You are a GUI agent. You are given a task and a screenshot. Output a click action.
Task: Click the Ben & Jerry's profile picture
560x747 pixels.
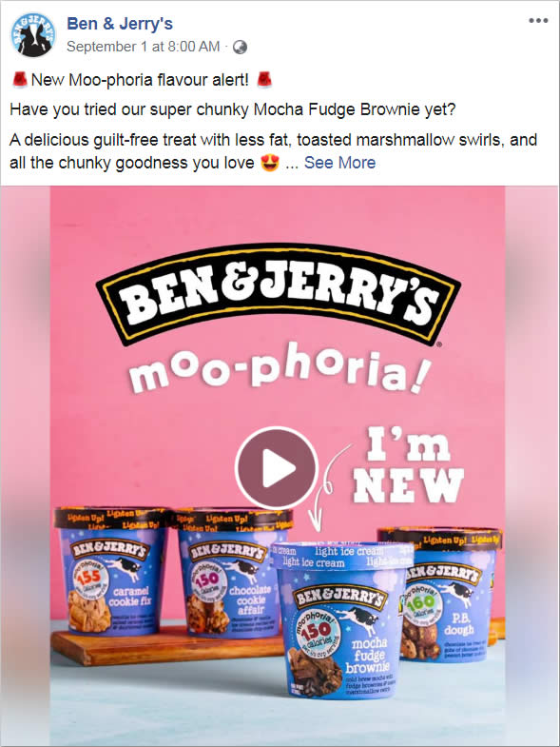33,34
